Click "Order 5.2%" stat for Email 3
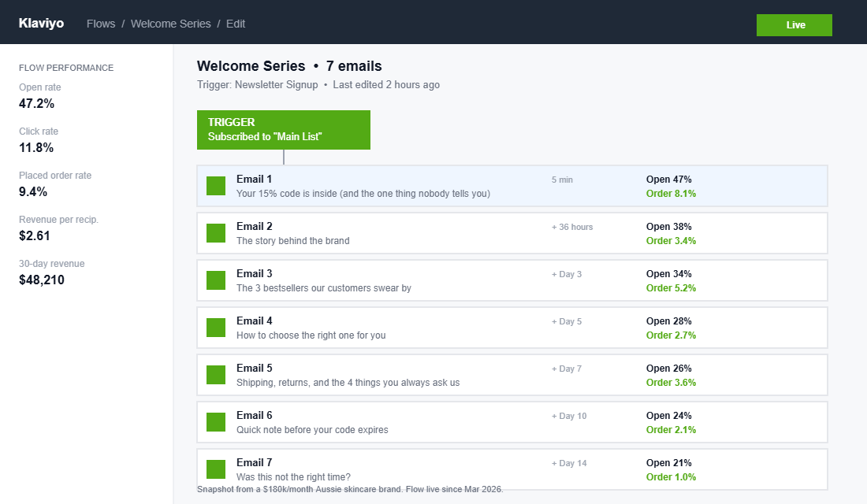The image size is (867, 504). click(x=672, y=288)
